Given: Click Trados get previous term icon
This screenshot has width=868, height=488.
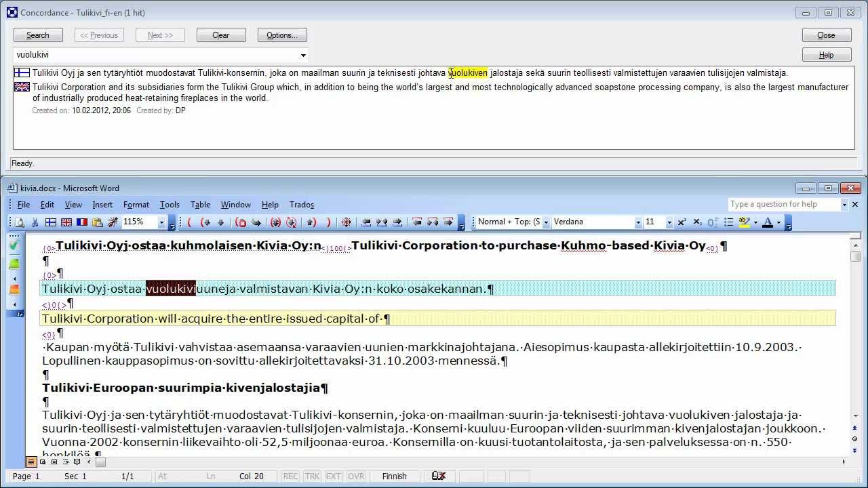Looking at the screenshot, I should pos(417,222).
